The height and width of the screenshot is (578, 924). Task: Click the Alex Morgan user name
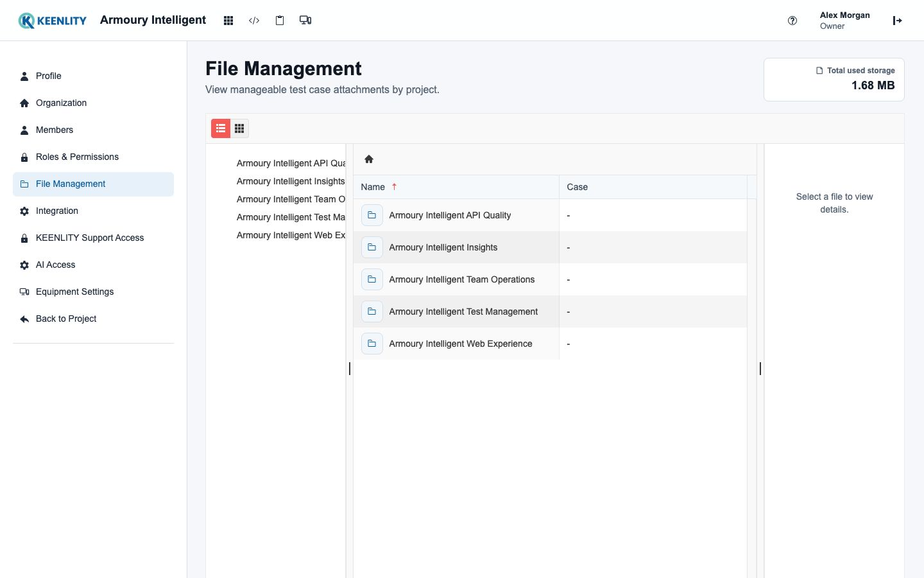click(844, 15)
